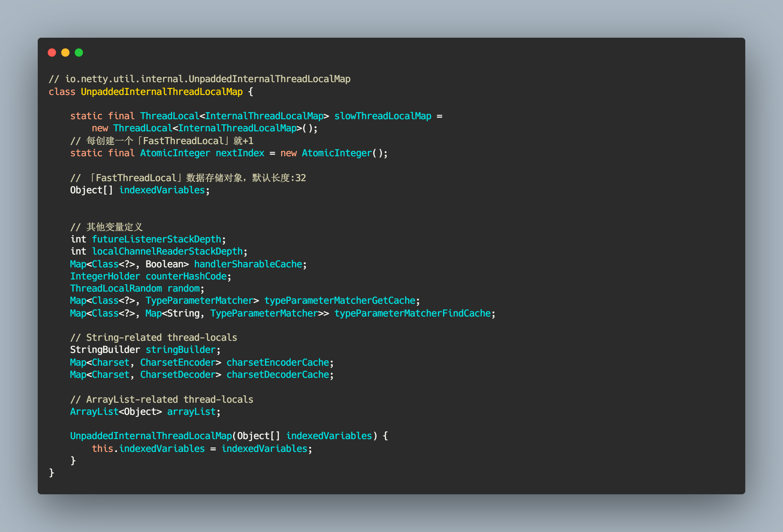The width and height of the screenshot is (783, 532).
Task: Click the ThreadLocalRandom type name
Action: tap(116, 289)
